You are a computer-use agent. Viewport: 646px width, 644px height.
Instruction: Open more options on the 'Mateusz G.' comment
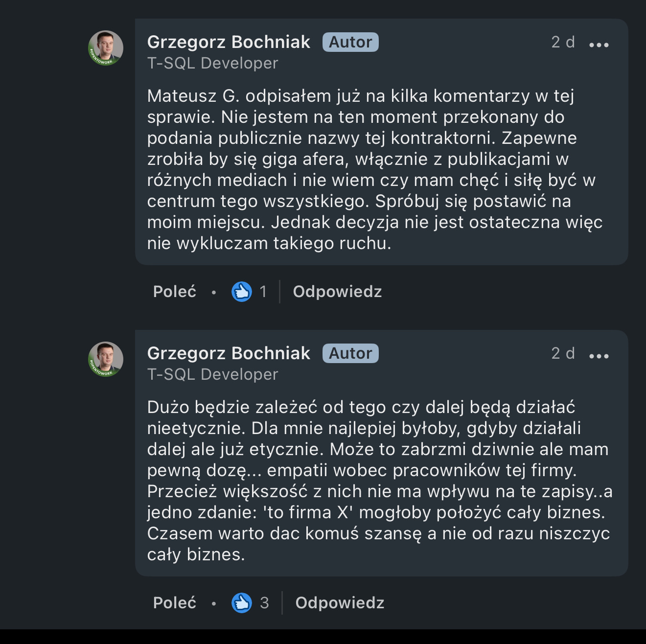[x=599, y=45]
